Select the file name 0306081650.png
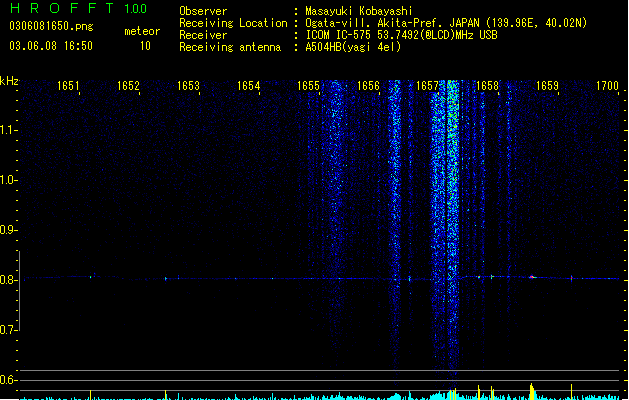 coord(51,26)
